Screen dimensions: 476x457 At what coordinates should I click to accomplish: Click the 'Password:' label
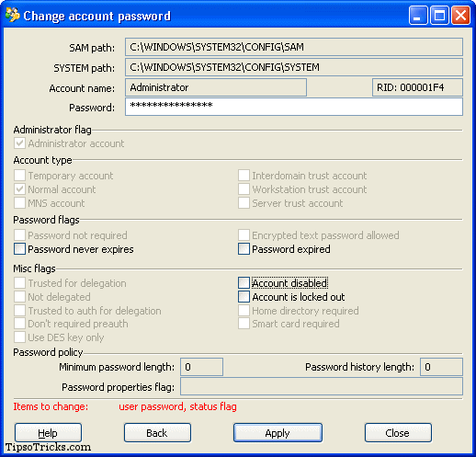click(x=92, y=108)
